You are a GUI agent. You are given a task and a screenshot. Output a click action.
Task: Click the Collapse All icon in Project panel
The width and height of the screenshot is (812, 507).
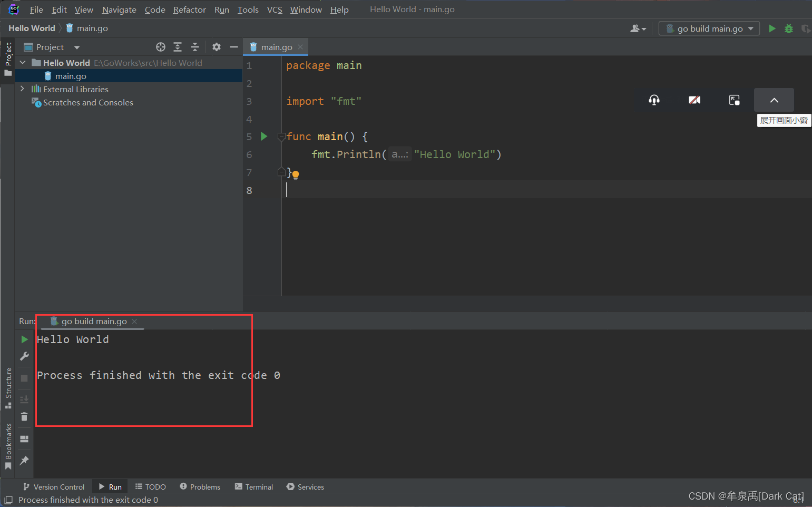click(x=195, y=47)
